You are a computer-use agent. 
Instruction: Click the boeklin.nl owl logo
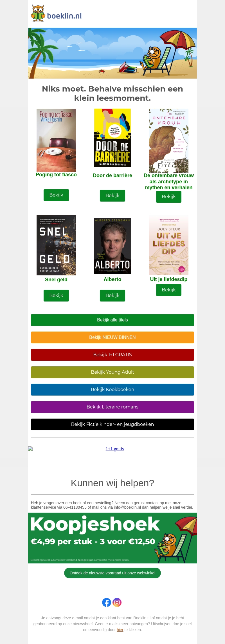[56, 13]
